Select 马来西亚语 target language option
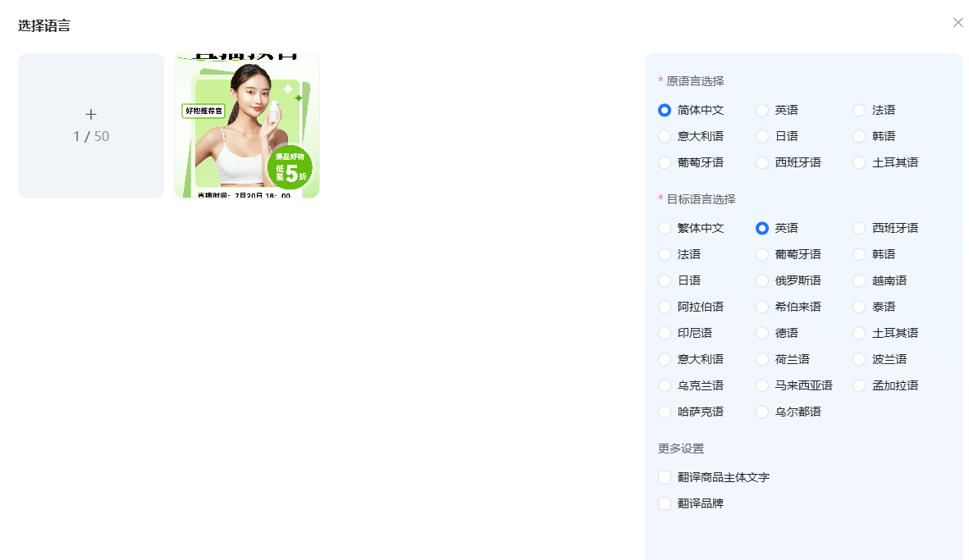This screenshot has height=560, width=969. click(762, 385)
